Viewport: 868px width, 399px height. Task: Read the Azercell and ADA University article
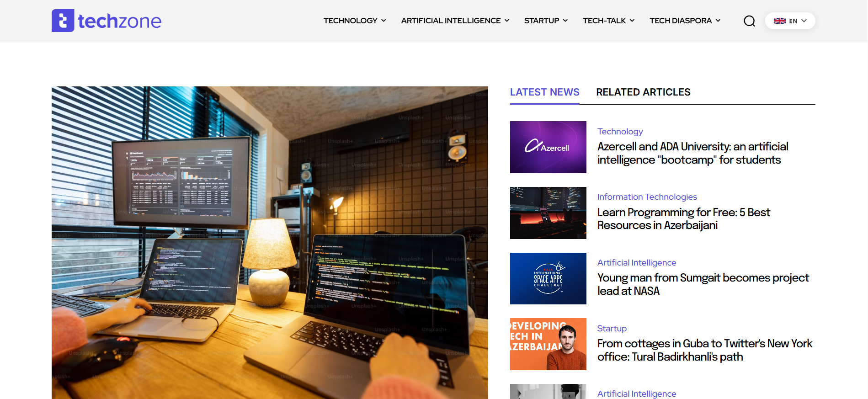pos(692,153)
